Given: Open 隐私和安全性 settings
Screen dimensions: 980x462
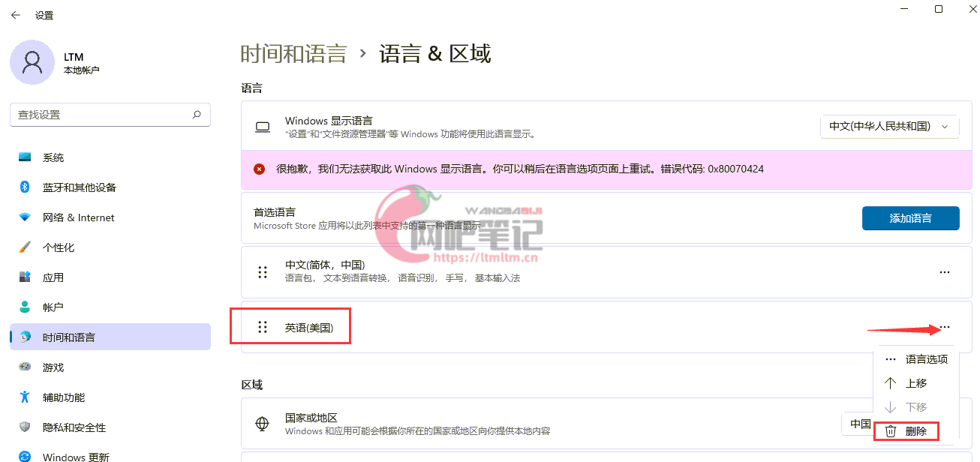Looking at the screenshot, I should click(110, 427).
